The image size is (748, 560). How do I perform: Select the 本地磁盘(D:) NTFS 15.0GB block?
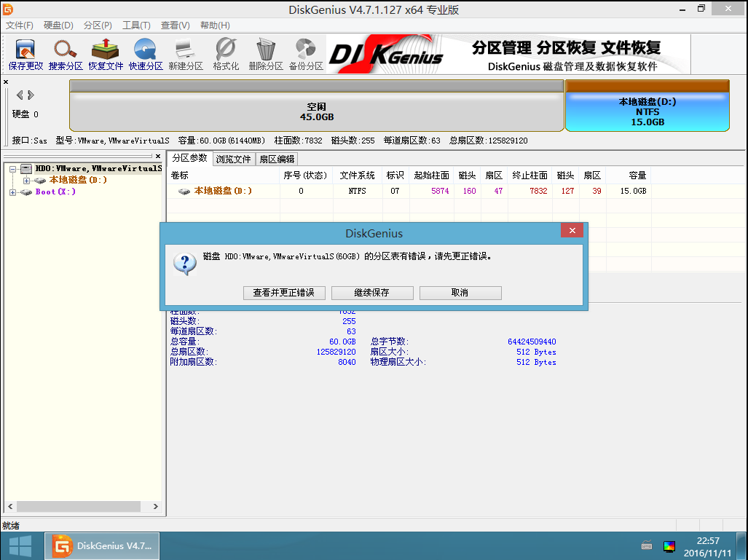[647, 106]
